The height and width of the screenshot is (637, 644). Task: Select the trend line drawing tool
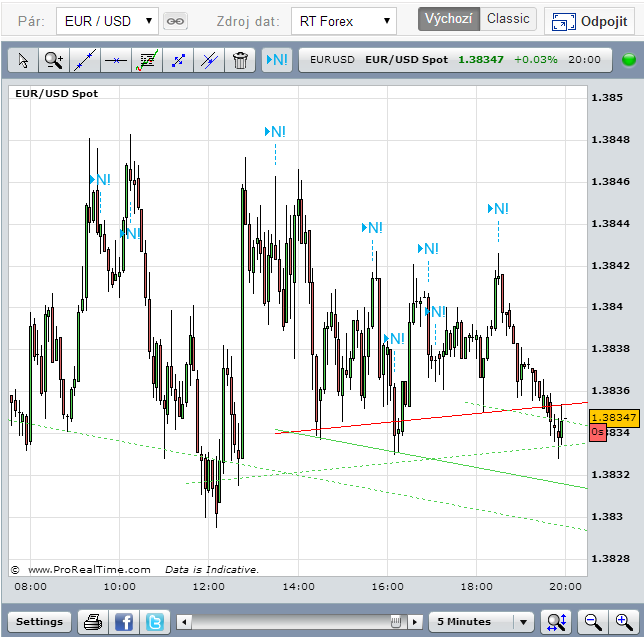pos(85,60)
